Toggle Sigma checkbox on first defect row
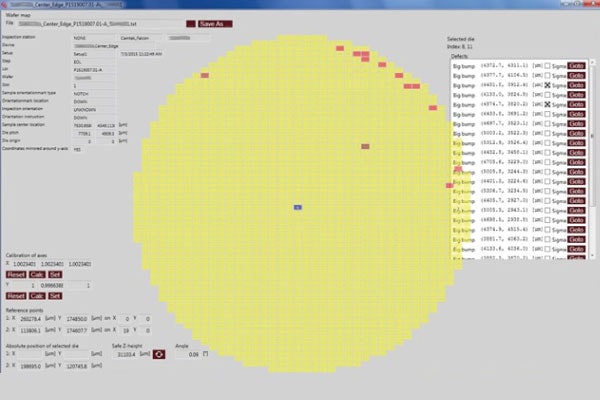Viewport: 600px width, 400px height. [547, 65]
